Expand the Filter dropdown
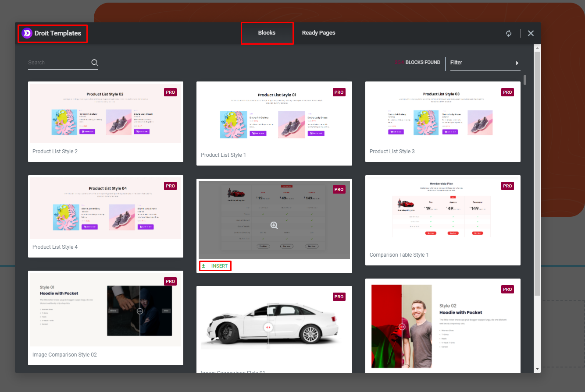The image size is (585, 392). 485,63
